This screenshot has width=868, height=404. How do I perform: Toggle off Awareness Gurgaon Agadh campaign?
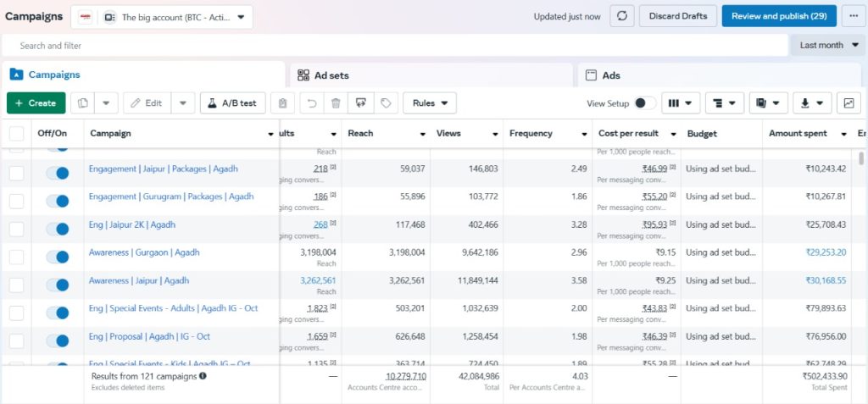pos(58,257)
